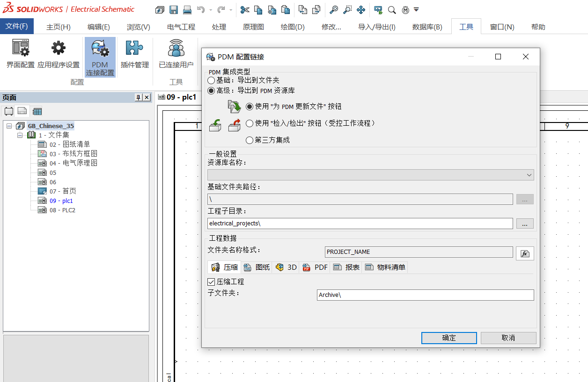The height and width of the screenshot is (382, 588).
Task: Open 界面配置 in the ribbon
Action: [x=21, y=55]
